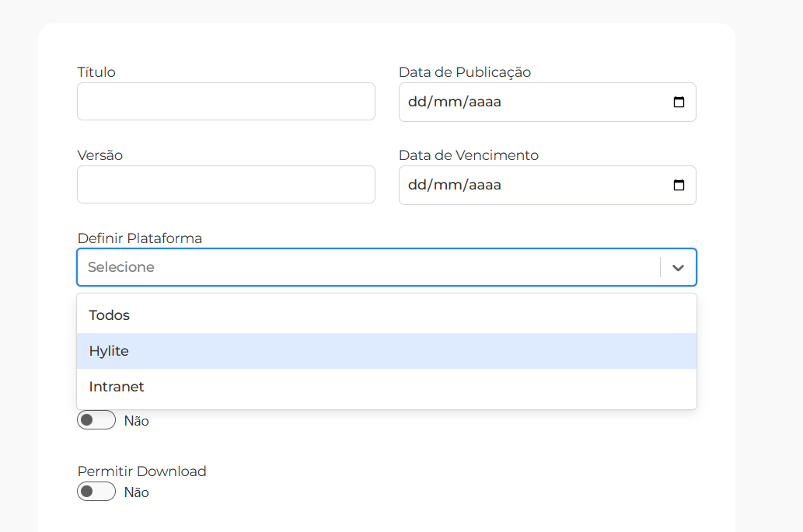Screen dimensions: 803x532
Task: Click the Selecione platform combo box
Action: tap(365, 267)
